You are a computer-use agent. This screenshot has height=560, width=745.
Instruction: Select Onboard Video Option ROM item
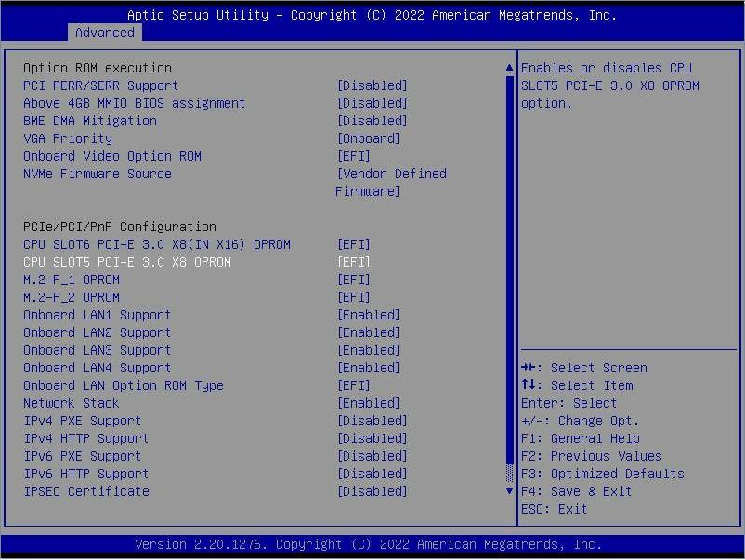(112, 156)
